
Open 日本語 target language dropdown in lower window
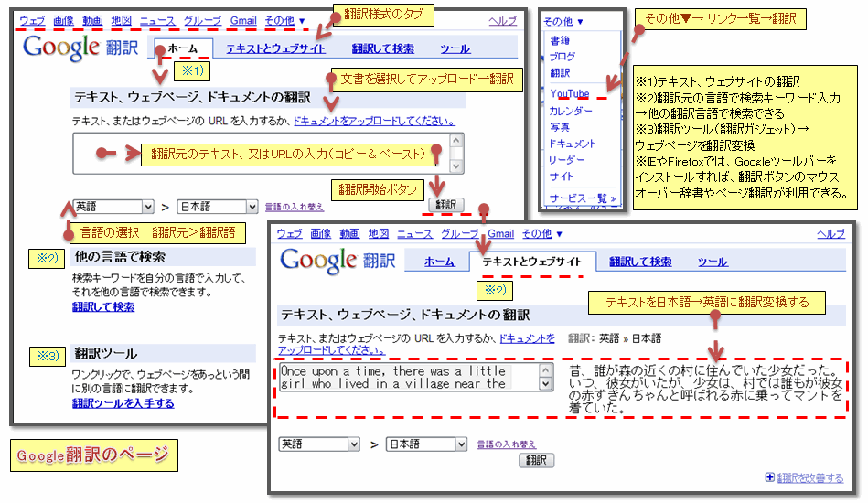coord(427,444)
